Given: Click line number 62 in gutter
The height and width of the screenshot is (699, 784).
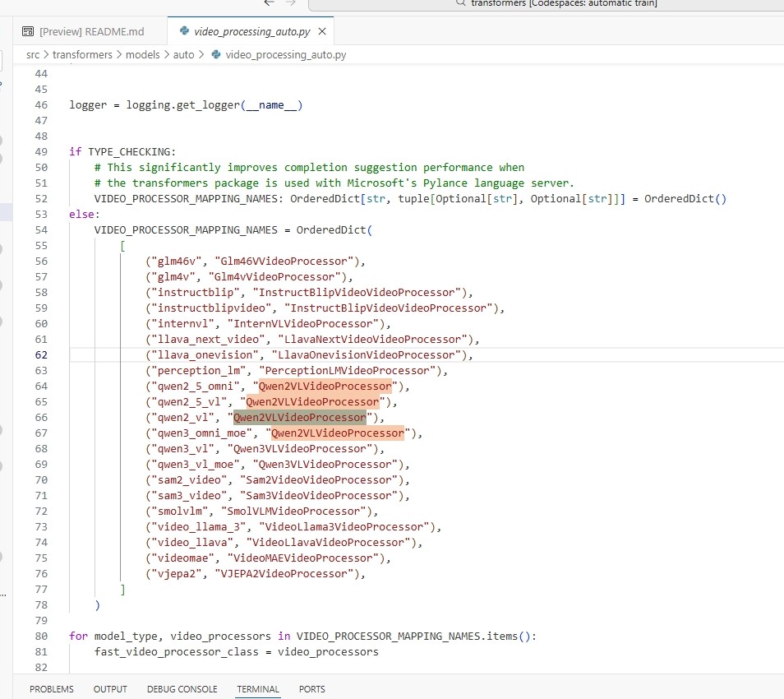Looking at the screenshot, I should (41, 355).
